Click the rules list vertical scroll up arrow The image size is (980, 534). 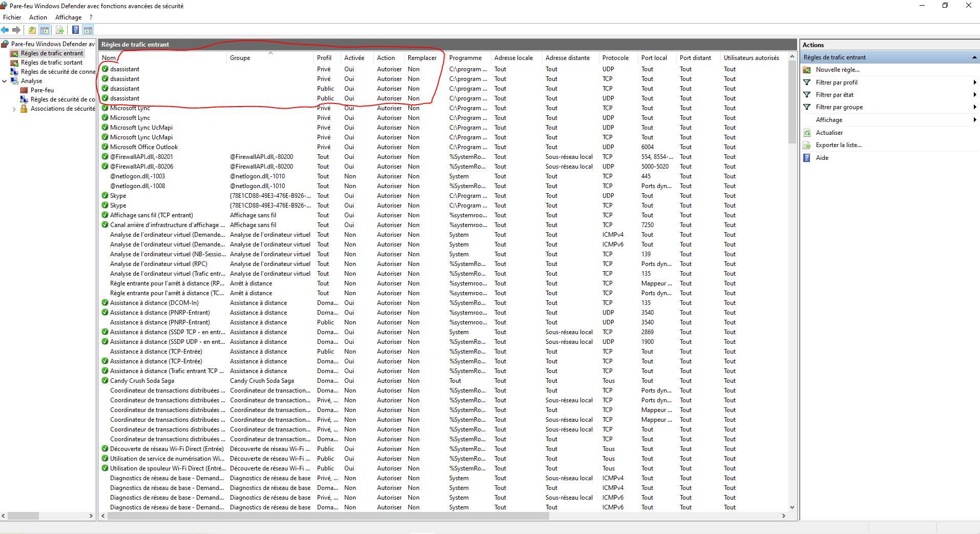tap(793, 57)
